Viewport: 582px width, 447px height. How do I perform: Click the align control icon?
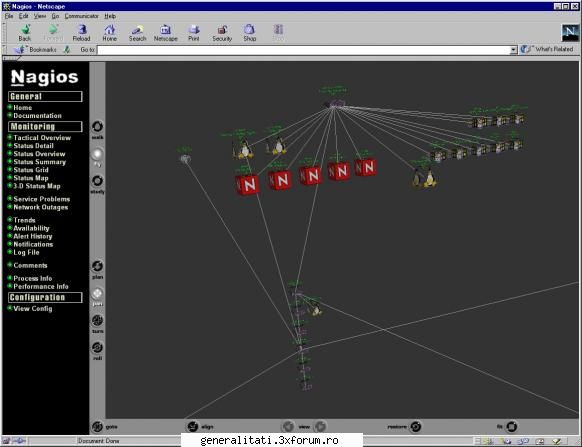click(193, 427)
